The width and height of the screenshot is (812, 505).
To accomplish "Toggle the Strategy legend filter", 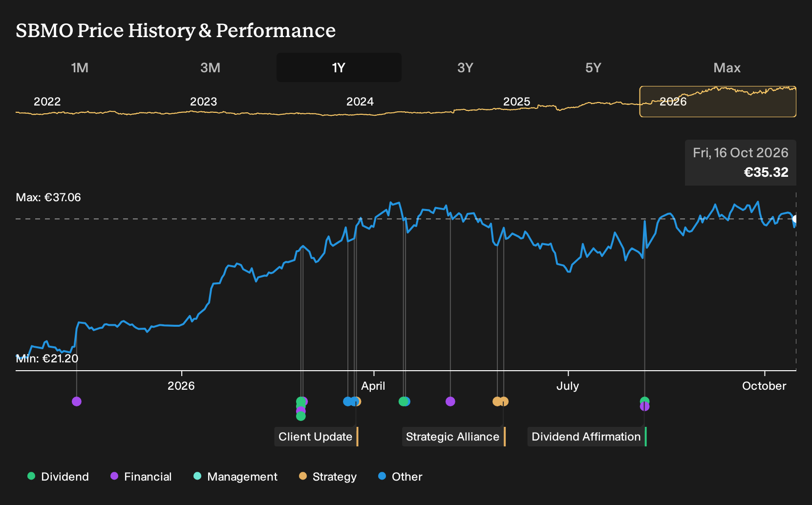I will pos(328,477).
